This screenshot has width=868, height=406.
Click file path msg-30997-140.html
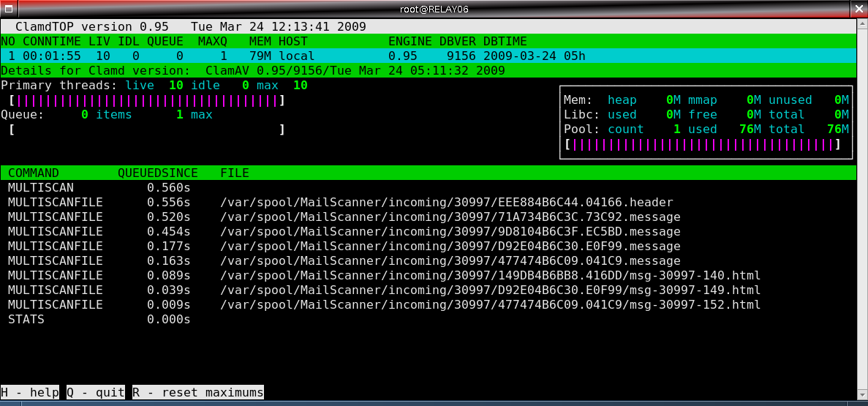pos(491,275)
